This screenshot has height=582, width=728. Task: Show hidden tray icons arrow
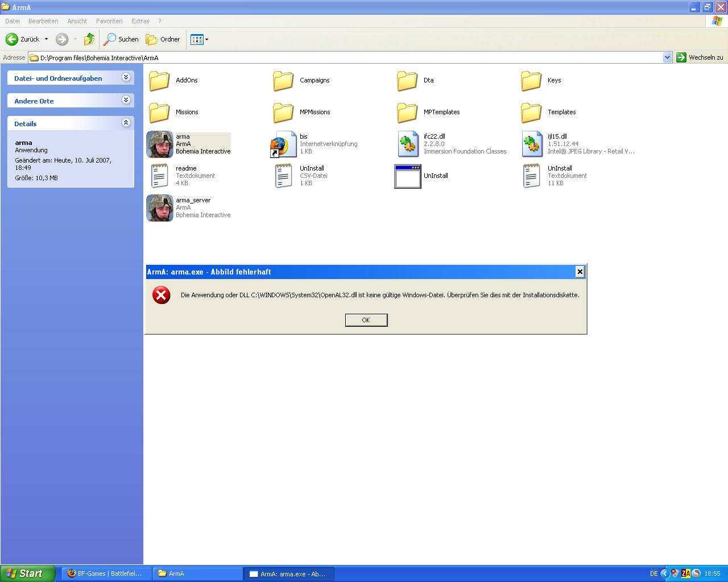click(664, 573)
